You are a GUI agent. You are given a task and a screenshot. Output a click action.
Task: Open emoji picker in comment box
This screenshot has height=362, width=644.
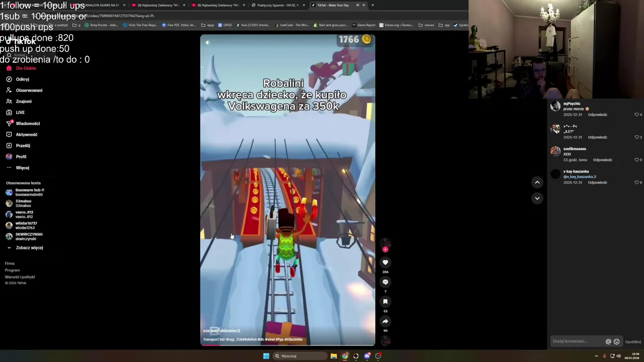click(616, 342)
